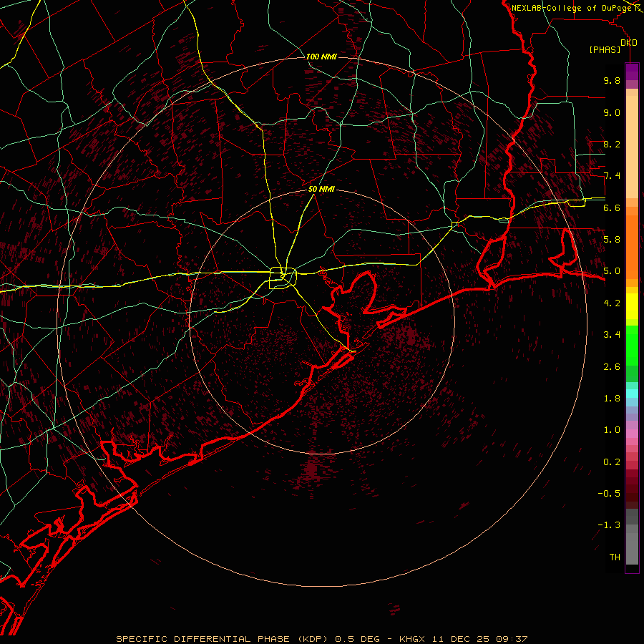Click the 9.8 scale value

612,80
